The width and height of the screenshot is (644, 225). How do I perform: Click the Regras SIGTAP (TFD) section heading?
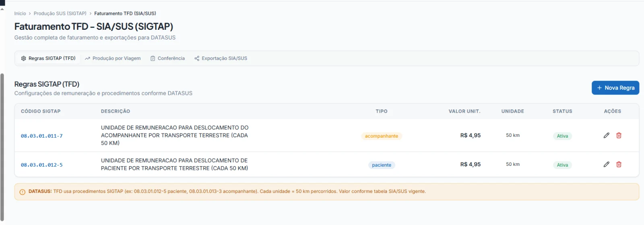pyautogui.click(x=47, y=84)
